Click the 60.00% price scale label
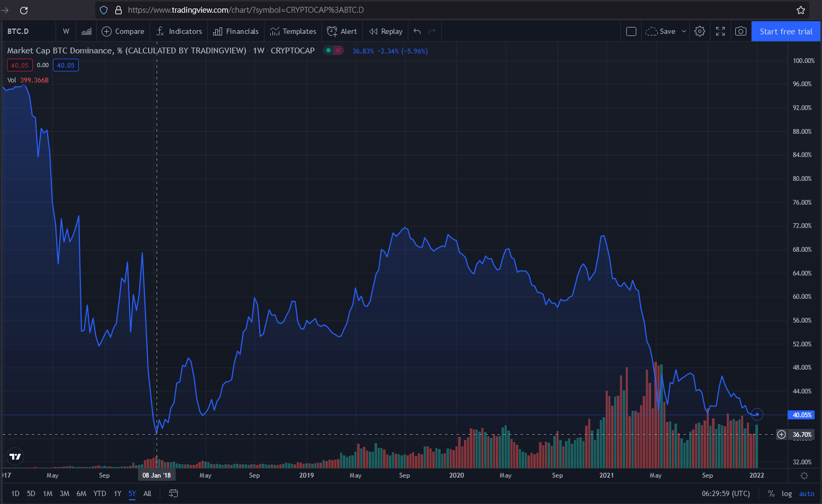This screenshot has width=822, height=504. pyautogui.click(x=802, y=297)
